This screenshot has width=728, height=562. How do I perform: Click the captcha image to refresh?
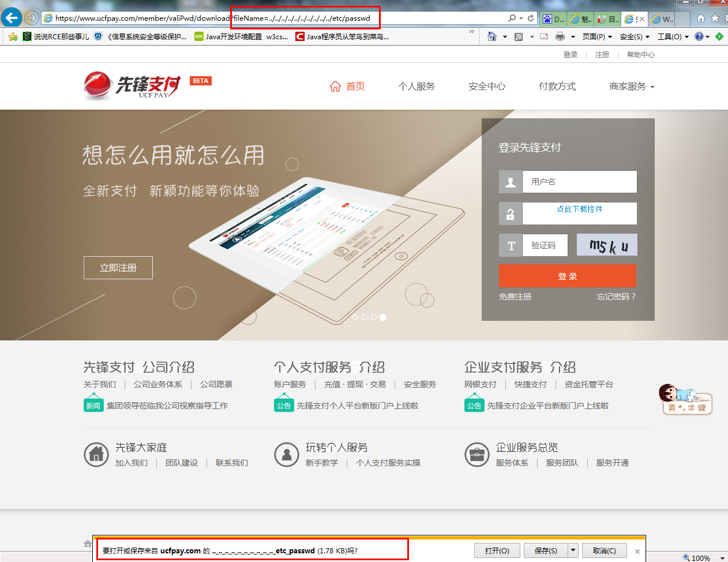click(x=607, y=245)
